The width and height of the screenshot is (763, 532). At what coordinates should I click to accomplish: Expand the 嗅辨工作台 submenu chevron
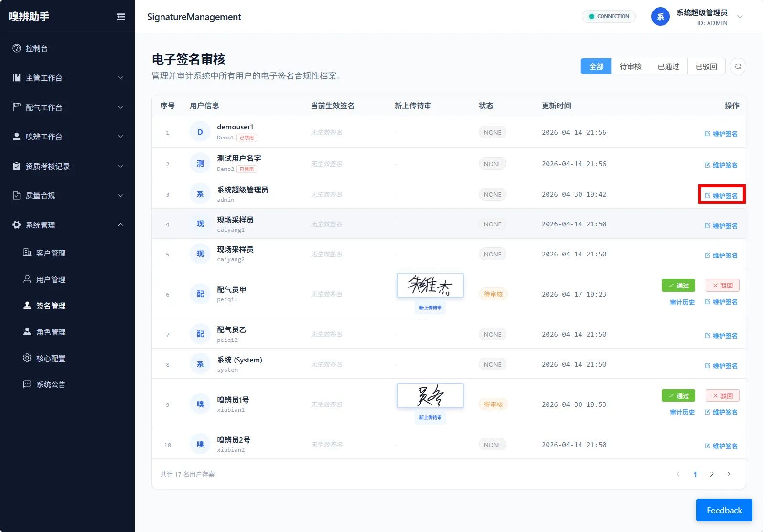click(120, 137)
